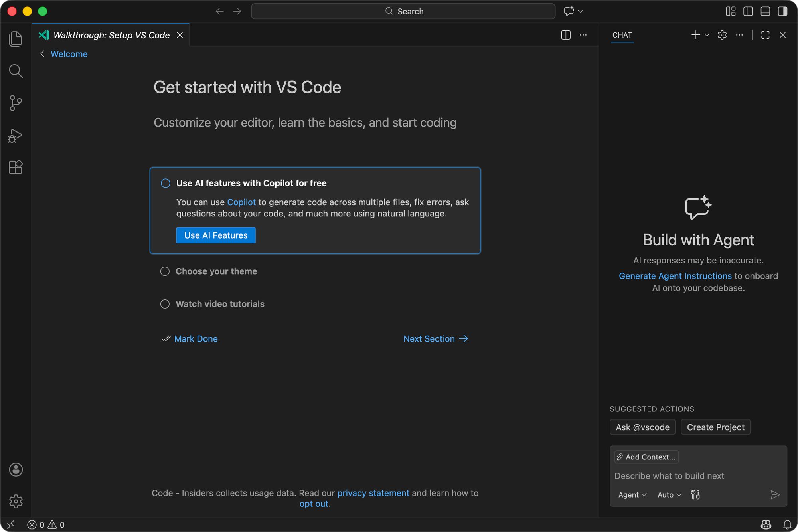798x532 pixels.
Task: Click the Use AI Features button
Action: tap(216, 235)
